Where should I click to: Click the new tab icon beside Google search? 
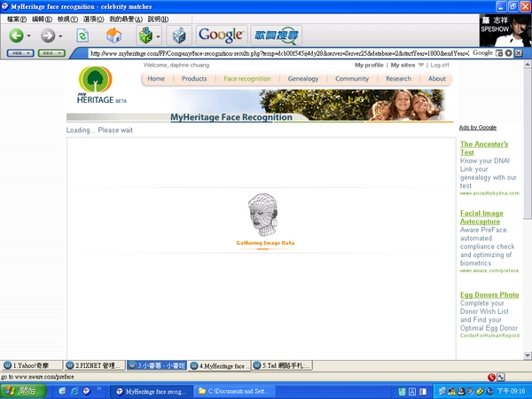(x=499, y=53)
